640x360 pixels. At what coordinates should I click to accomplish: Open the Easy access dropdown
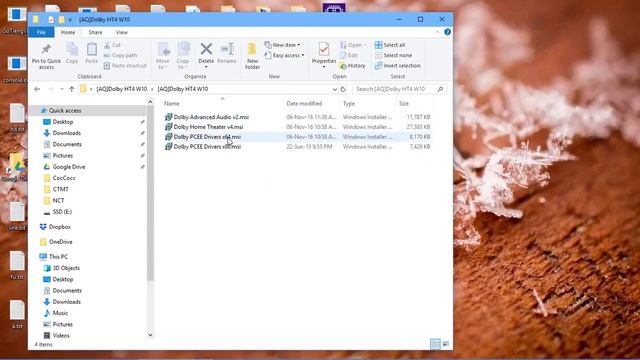284,55
